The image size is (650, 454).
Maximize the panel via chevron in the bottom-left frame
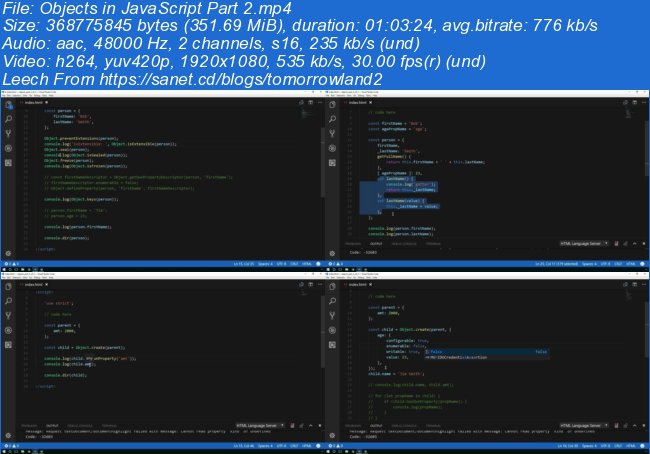coord(310,426)
